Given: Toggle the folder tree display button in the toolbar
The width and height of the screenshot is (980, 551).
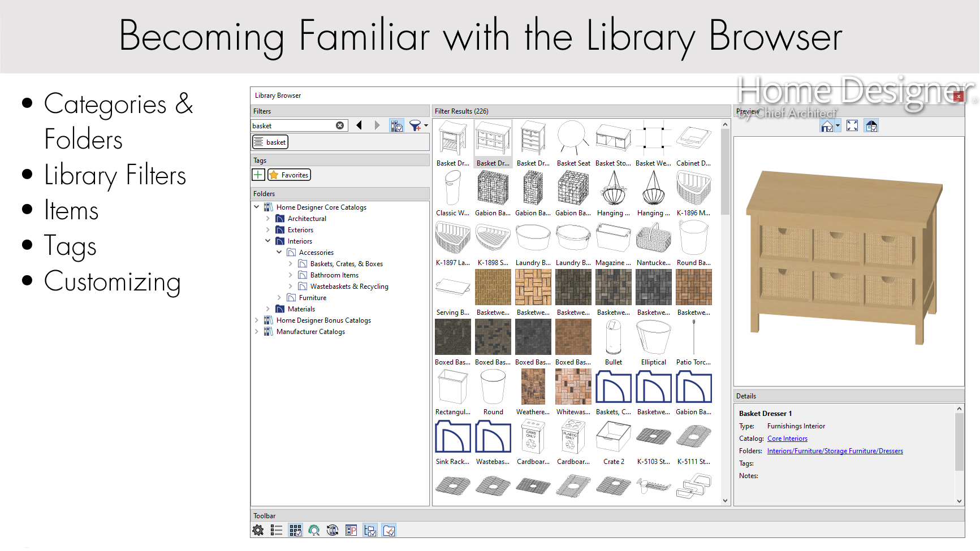Looking at the screenshot, I should (370, 530).
